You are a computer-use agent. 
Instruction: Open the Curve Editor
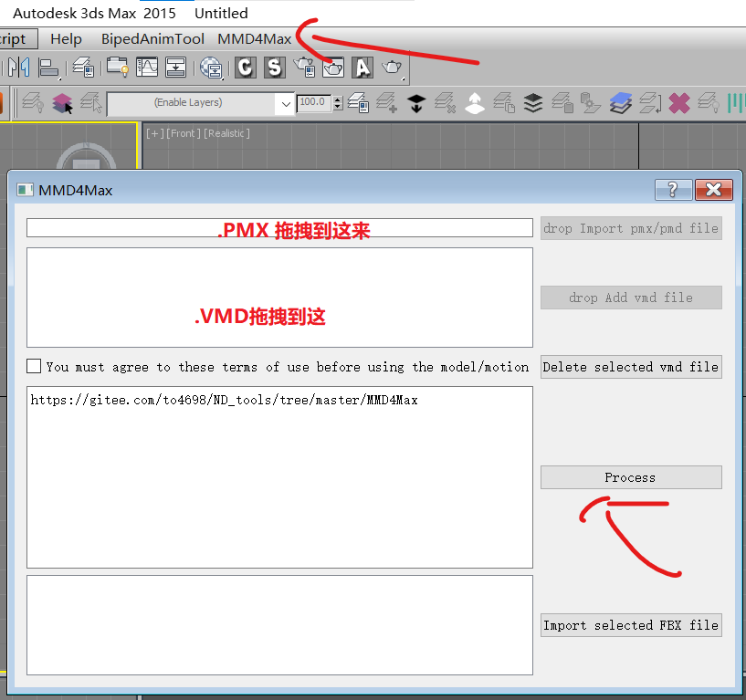(x=146, y=67)
